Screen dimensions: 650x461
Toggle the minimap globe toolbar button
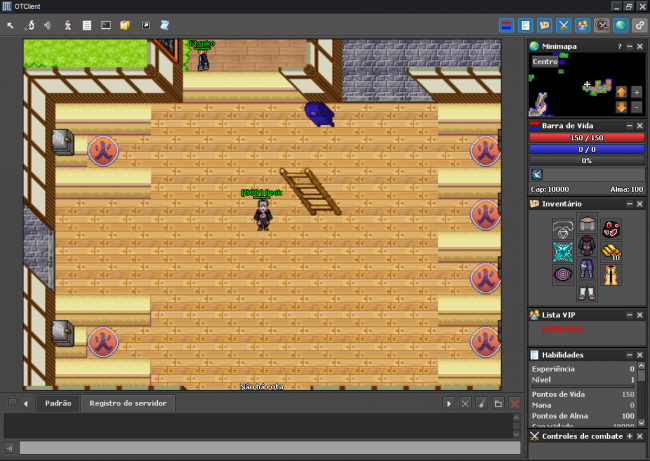point(621,26)
